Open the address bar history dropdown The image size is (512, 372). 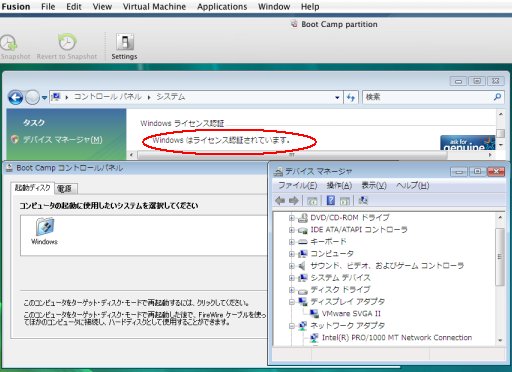coord(337,97)
